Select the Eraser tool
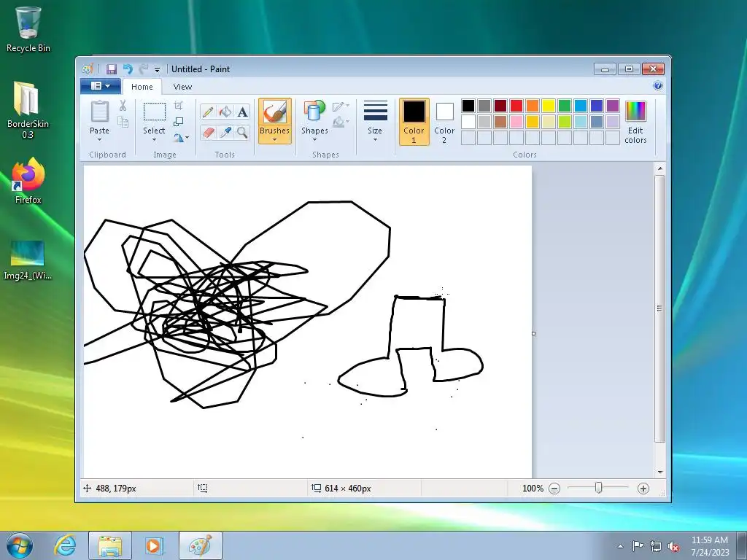Screen dimensions: 747x560 (x=208, y=132)
